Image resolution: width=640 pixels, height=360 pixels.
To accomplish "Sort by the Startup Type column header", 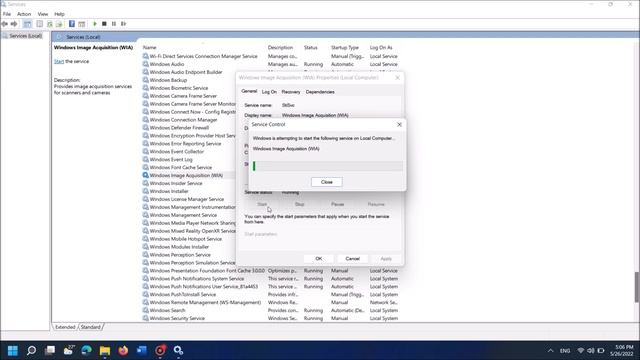I will [x=345, y=48].
